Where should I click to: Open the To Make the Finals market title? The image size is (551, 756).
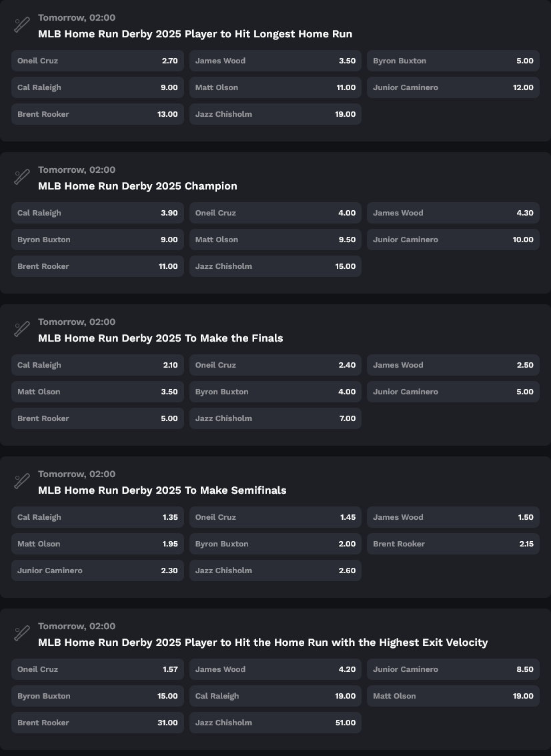[161, 338]
